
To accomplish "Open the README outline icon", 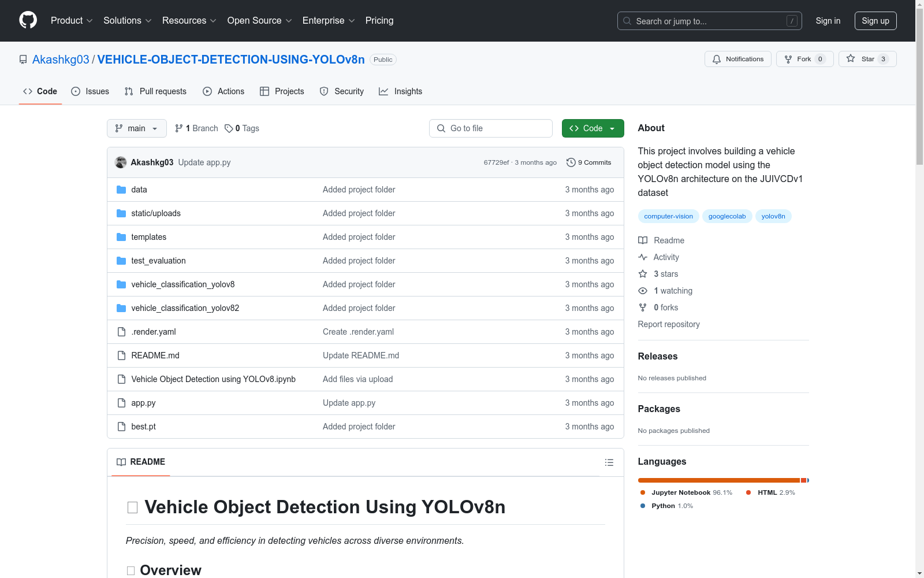I will (x=609, y=462).
